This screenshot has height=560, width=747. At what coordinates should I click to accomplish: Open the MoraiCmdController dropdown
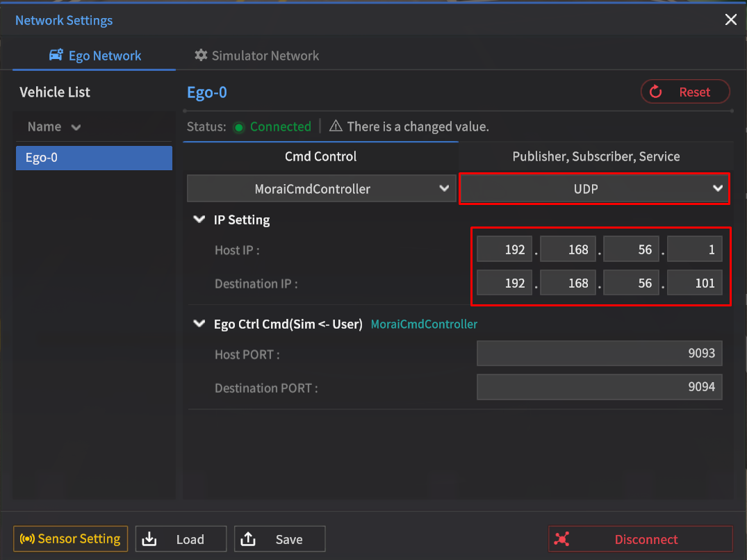coord(320,188)
